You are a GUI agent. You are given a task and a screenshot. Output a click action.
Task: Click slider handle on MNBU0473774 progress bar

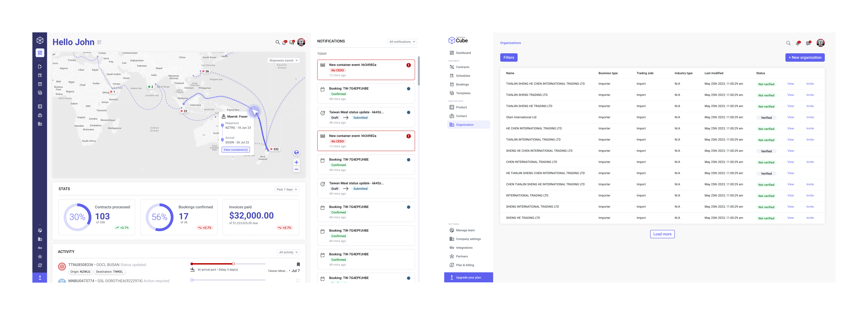pyautogui.click(x=192, y=280)
